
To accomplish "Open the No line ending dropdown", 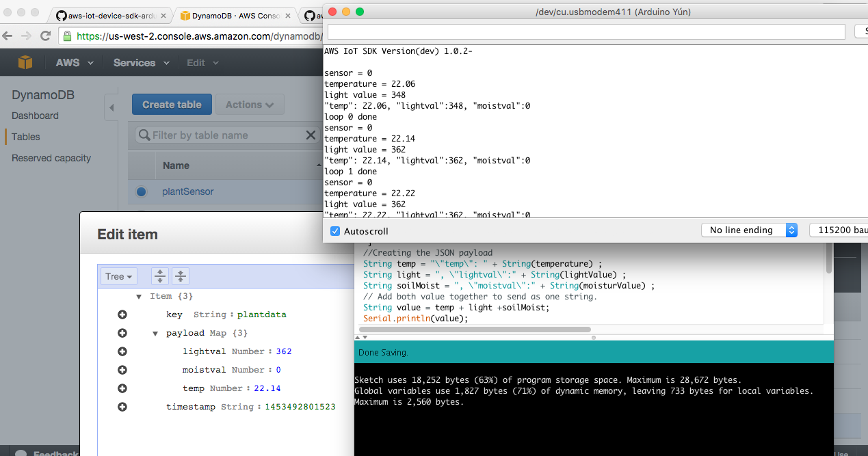I will click(749, 230).
